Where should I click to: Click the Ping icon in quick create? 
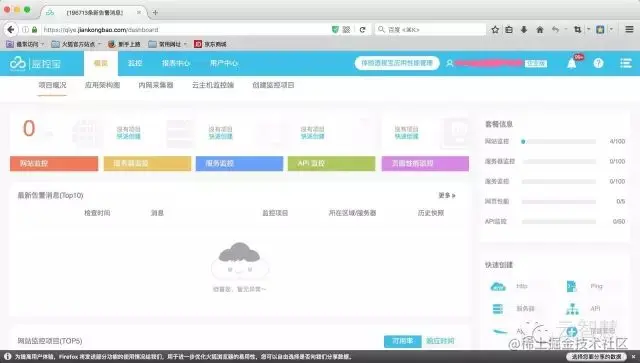coord(571,286)
